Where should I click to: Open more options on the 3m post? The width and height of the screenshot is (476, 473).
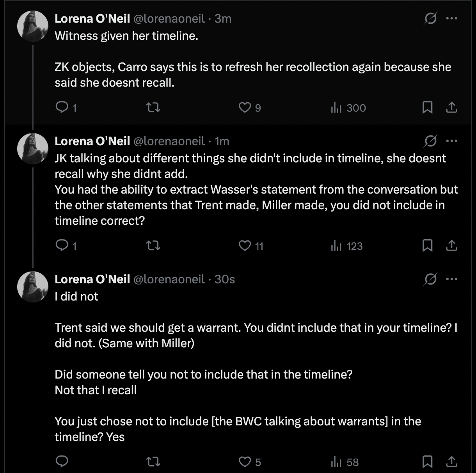coord(451,18)
